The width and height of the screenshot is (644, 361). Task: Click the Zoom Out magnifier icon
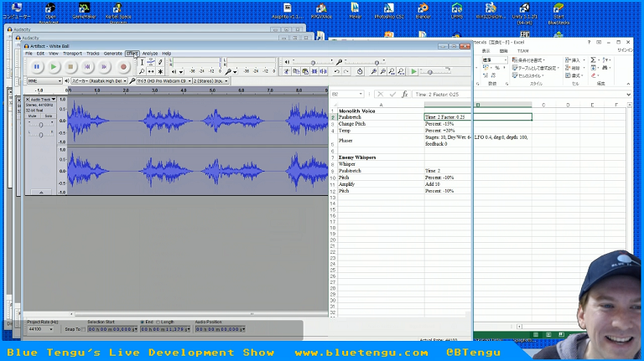coord(382,71)
